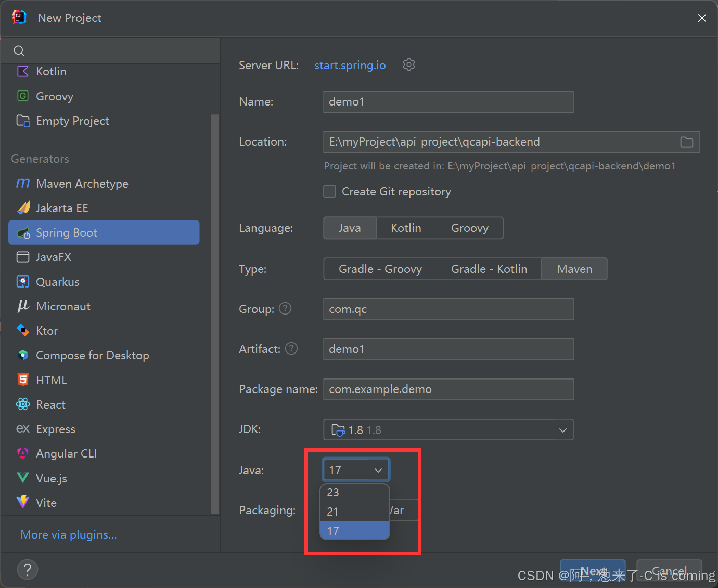718x588 pixels.
Task: Click the Package name field
Action: [x=448, y=389]
